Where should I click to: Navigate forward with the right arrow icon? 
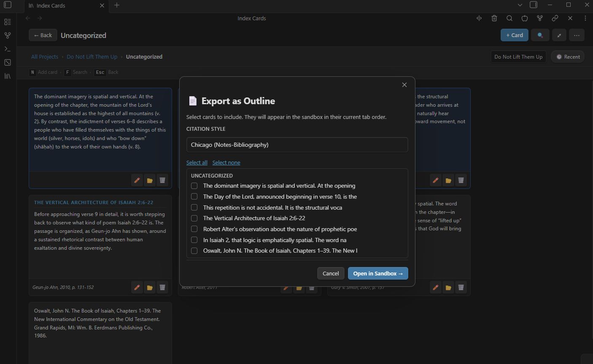click(x=40, y=18)
